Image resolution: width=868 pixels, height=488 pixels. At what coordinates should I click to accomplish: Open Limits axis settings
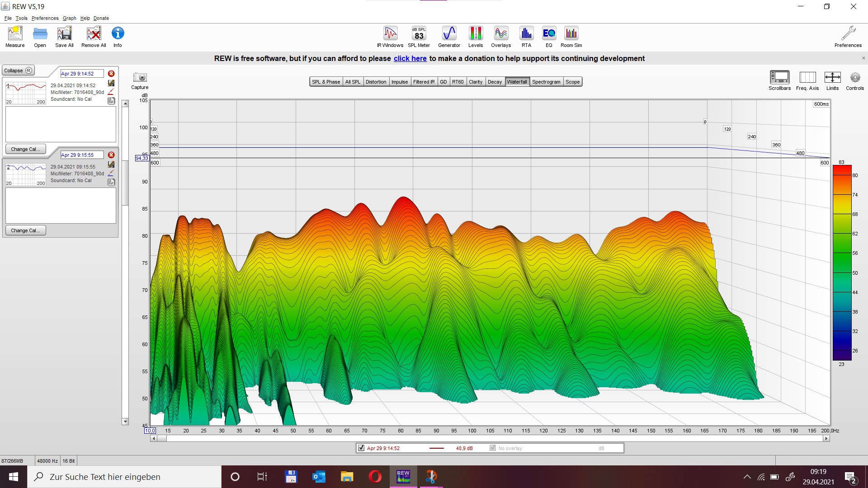click(832, 78)
